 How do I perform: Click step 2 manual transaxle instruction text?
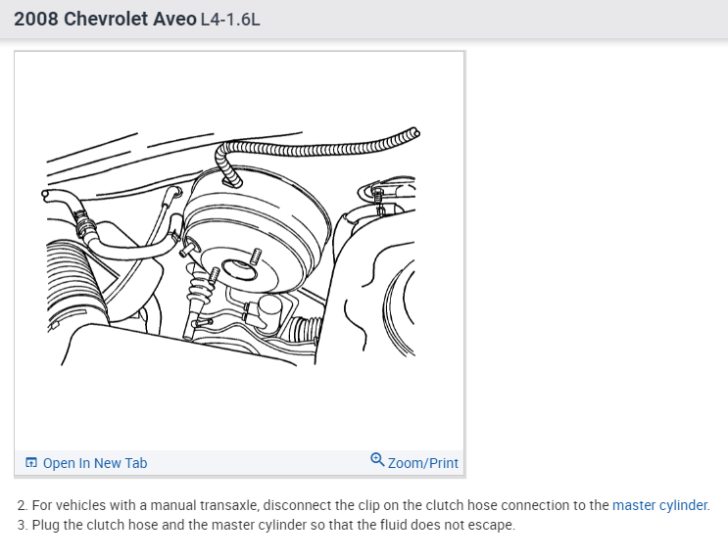[x=364, y=505]
